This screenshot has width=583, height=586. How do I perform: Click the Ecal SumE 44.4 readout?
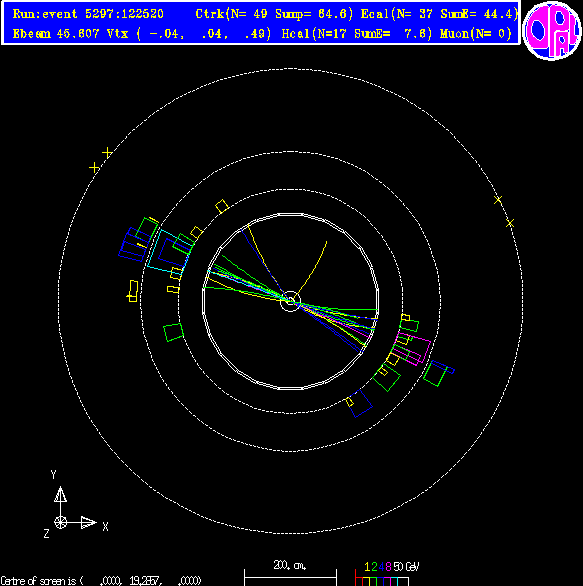(x=439, y=14)
